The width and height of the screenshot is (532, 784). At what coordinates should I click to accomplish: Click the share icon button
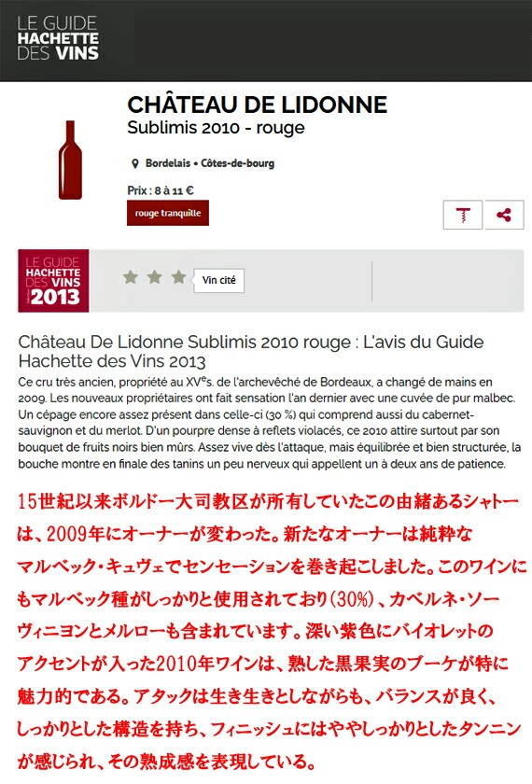[504, 215]
